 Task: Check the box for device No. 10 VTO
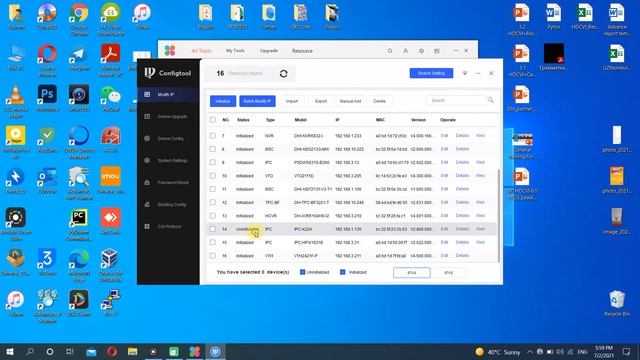tap(213, 176)
